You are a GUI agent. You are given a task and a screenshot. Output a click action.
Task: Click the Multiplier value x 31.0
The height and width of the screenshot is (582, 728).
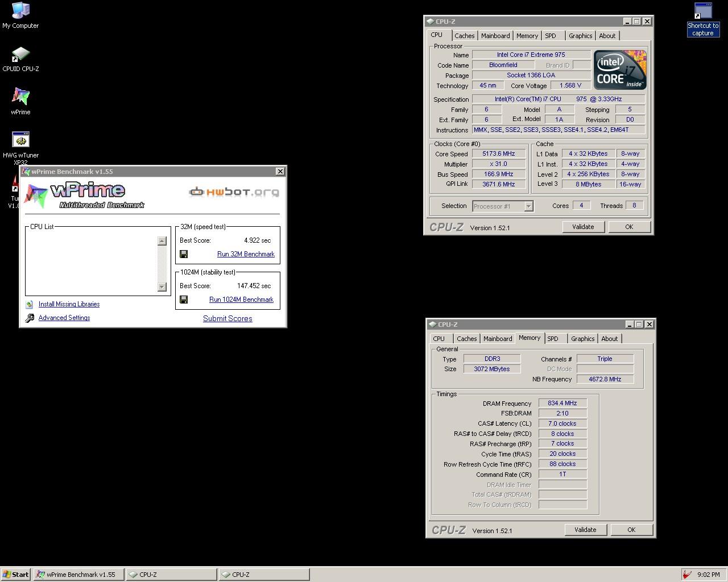(x=498, y=164)
